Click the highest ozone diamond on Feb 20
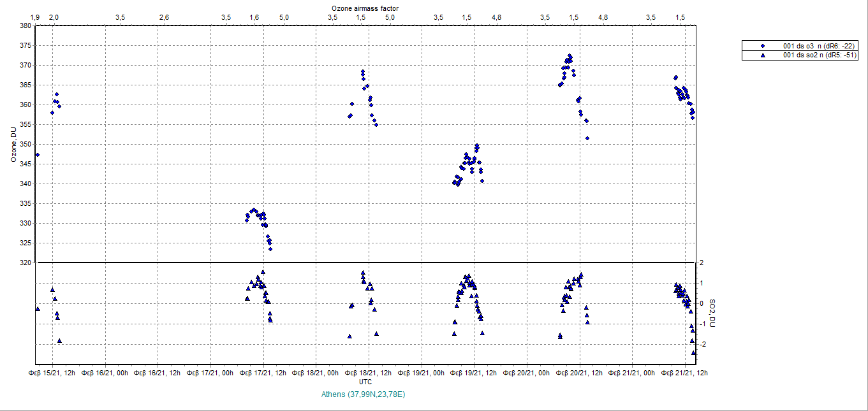This screenshot has height=411, width=868. [x=570, y=55]
